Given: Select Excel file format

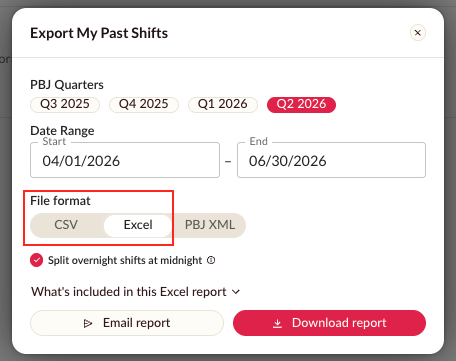Looking at the screenshot, I should (138, 225).
